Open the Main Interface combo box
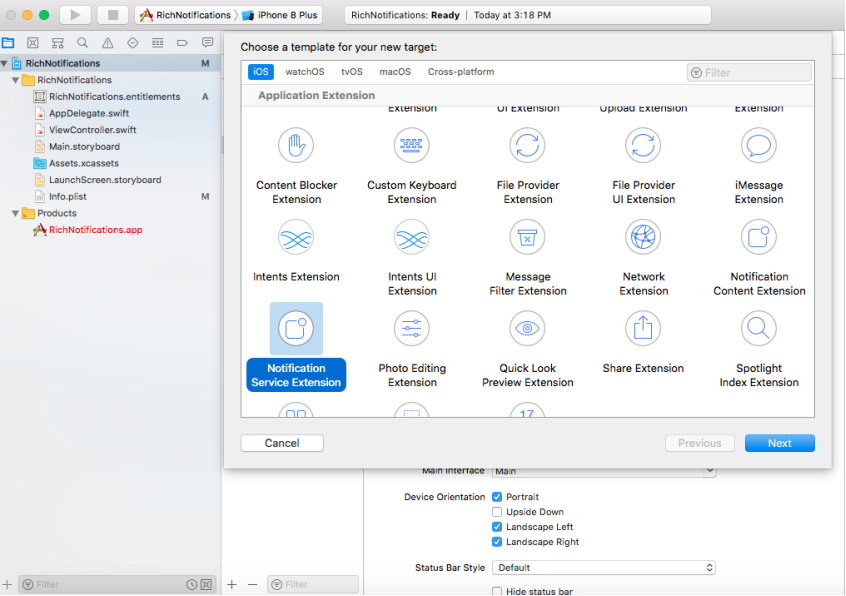 (604, 471)
